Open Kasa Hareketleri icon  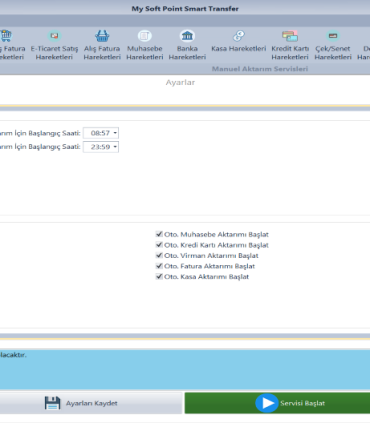coord(239,36)
